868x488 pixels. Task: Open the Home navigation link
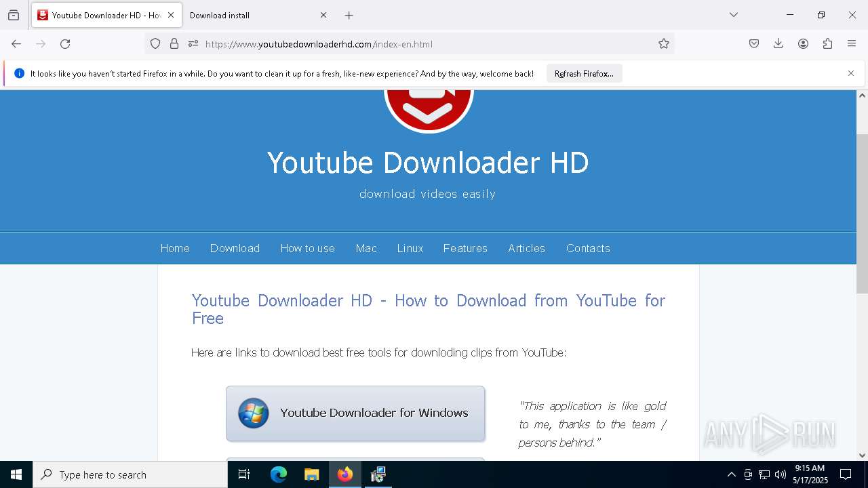point(175,248)
